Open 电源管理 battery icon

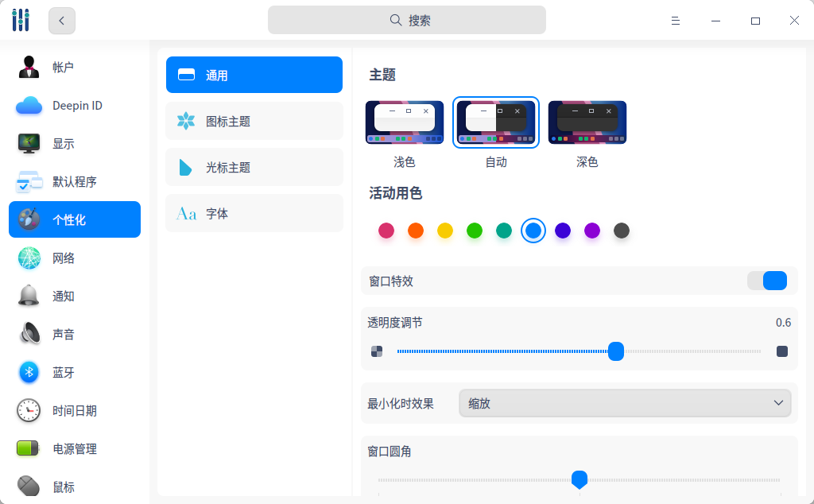click(28, 448)
